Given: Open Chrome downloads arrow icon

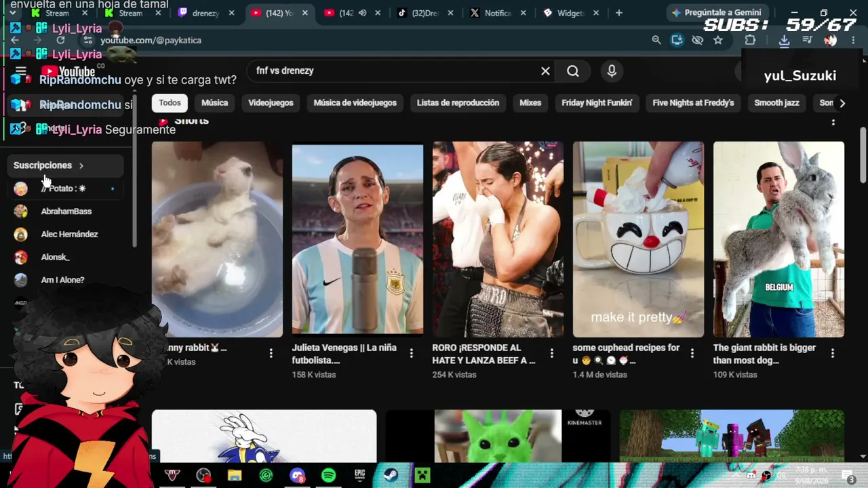Looking at the screenshot, I should (x=784, y=40).
